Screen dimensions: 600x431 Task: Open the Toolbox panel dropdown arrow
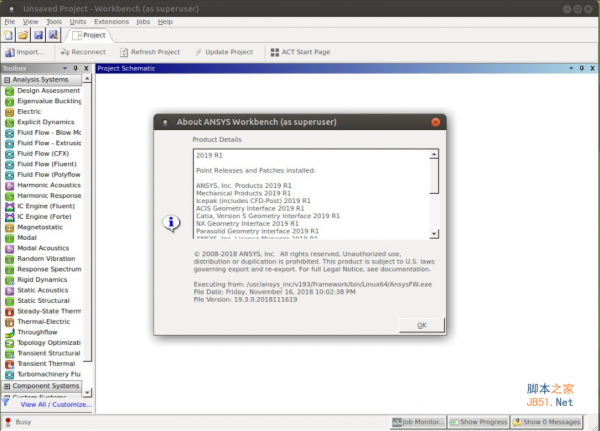[65, 68]
